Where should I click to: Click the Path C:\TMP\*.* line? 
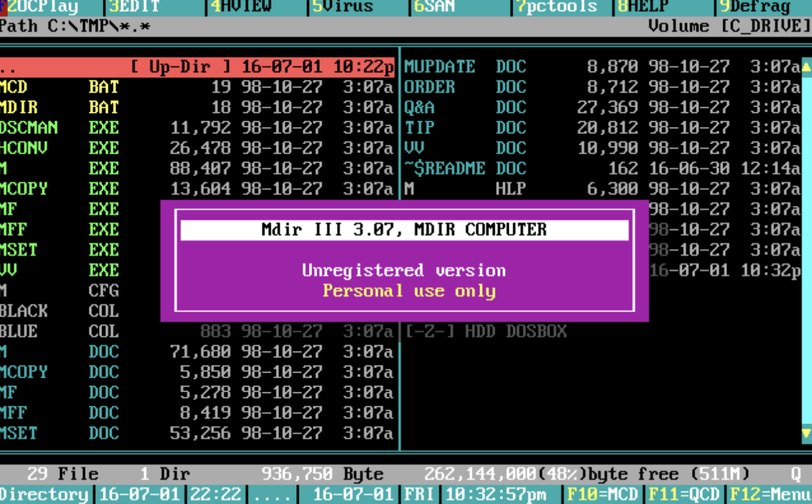pos(75,27)
